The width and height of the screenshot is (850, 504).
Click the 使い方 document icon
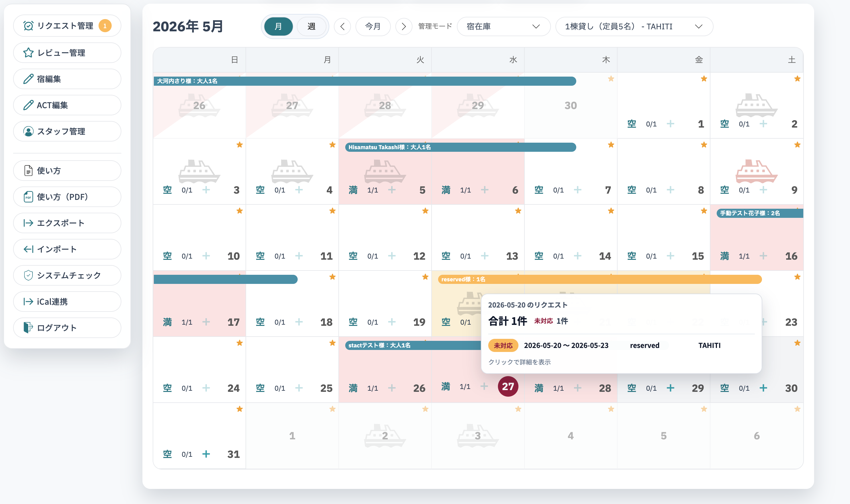pyautogui.click(x=28, y=171)
